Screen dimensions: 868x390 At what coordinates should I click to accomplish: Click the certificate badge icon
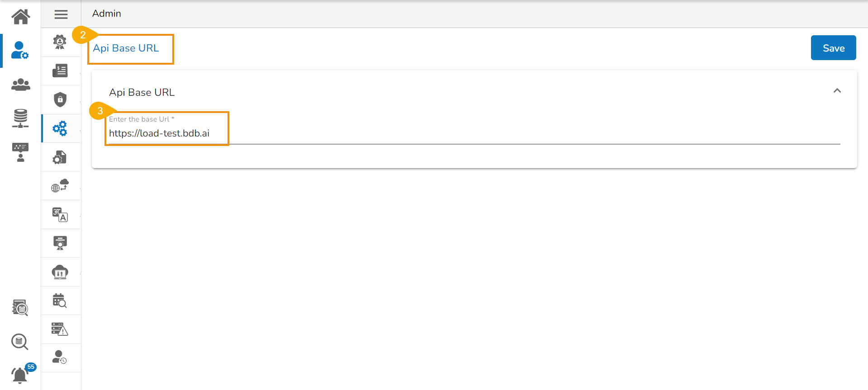(x=60, y=243)
